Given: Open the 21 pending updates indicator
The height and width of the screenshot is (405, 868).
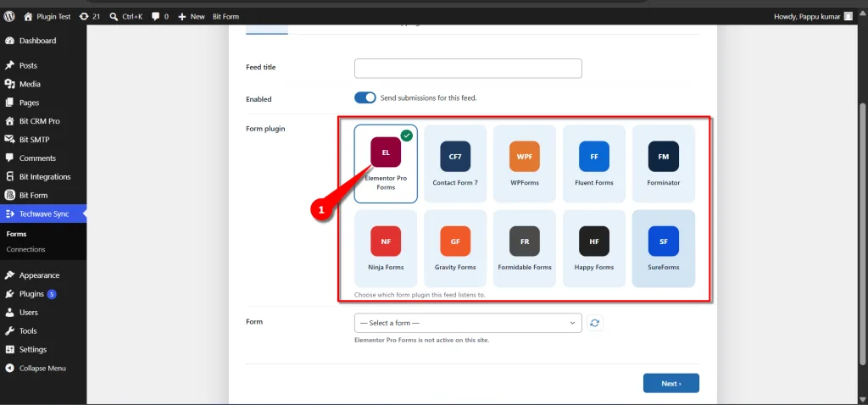Looking at the screenshot, I should (x=90, y=17).
